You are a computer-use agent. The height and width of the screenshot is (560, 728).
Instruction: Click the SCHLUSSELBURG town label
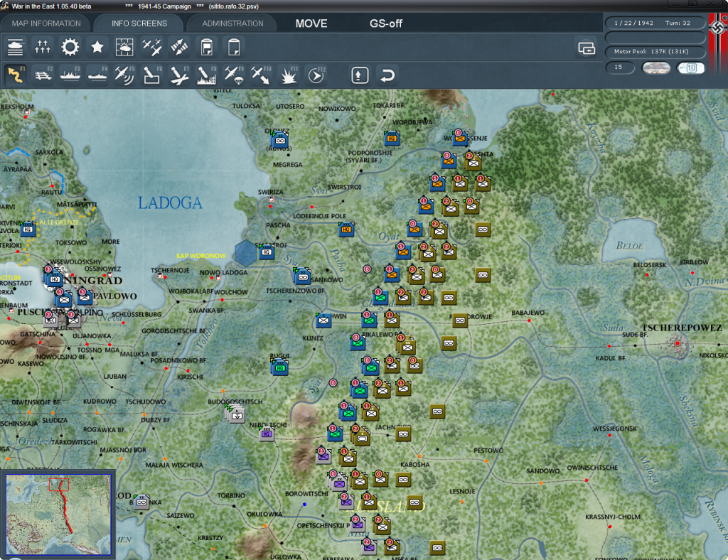pyautogui.click(x=136, y=314)
